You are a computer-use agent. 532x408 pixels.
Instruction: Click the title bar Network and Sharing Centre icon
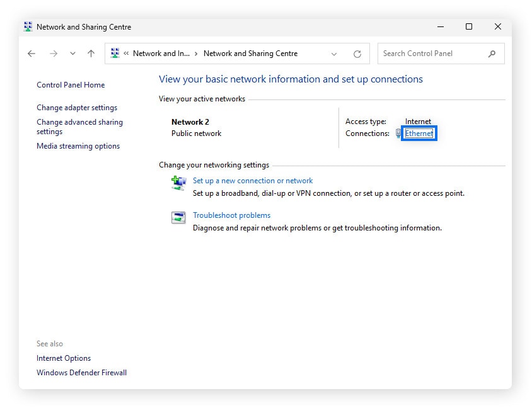(28, 27)
